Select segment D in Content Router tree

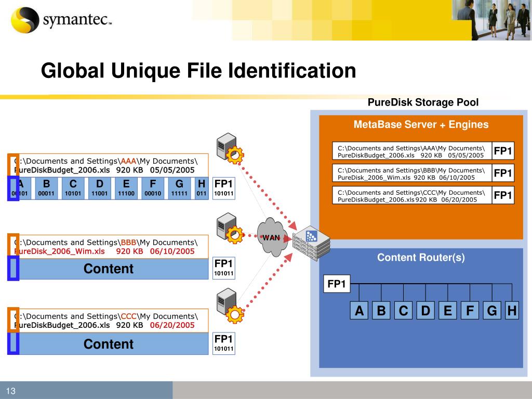pos(425,311)
